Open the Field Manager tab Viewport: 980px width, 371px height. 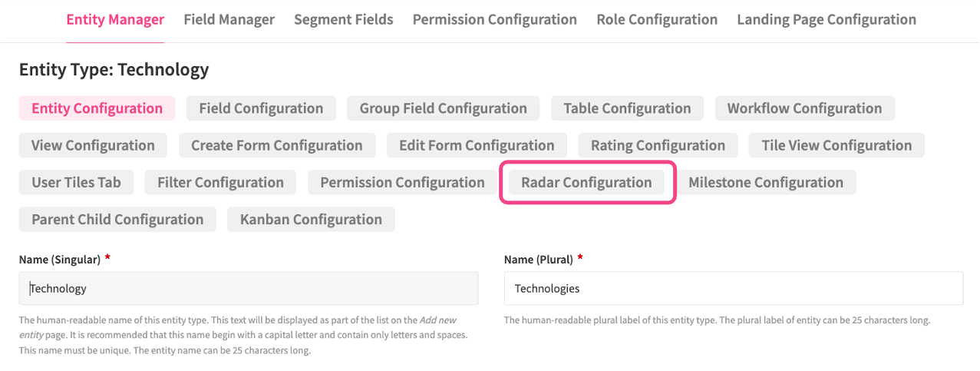coord(229,20)
